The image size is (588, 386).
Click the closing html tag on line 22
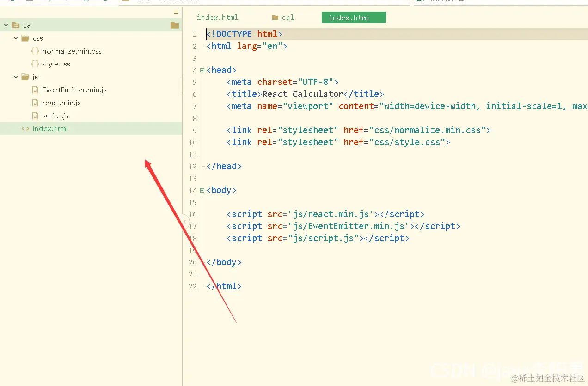tap(224, 286)
